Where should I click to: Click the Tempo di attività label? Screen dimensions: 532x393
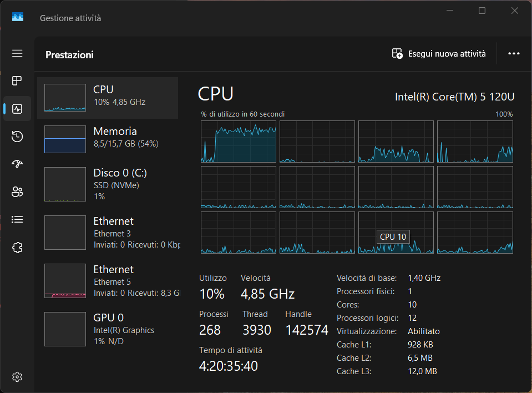pyautogui.click(x=231, y=350)
